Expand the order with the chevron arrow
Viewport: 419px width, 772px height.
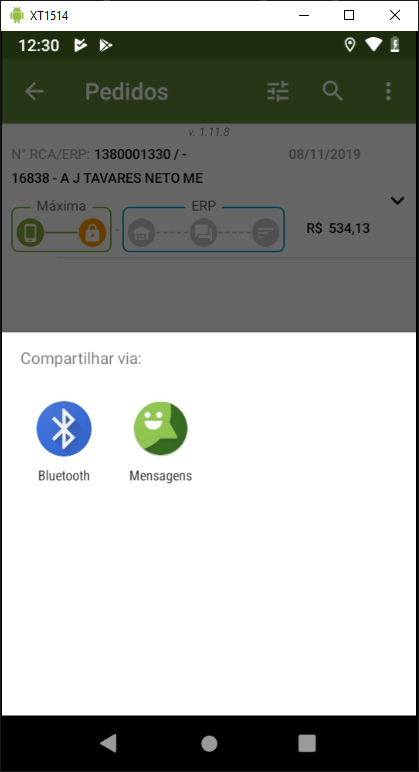(x=397, y=200)
